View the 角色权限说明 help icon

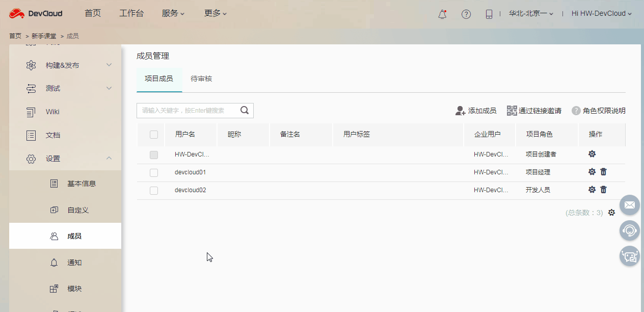click(576, 111)
